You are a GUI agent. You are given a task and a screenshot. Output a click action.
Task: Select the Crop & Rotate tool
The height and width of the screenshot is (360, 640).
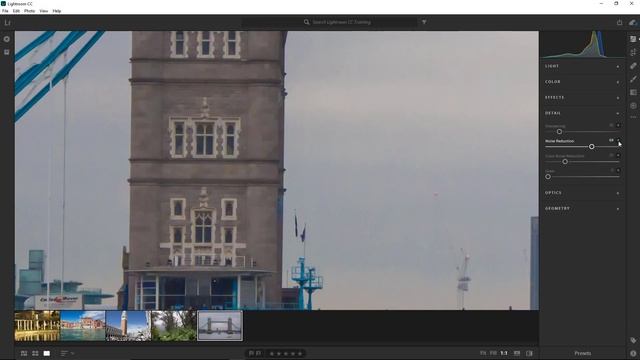coord(633,52)
